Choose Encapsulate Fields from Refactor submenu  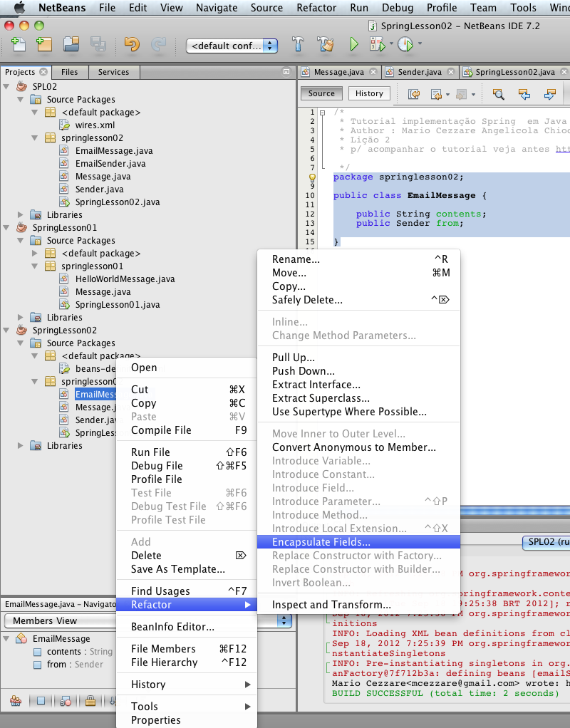pos(358,542)
